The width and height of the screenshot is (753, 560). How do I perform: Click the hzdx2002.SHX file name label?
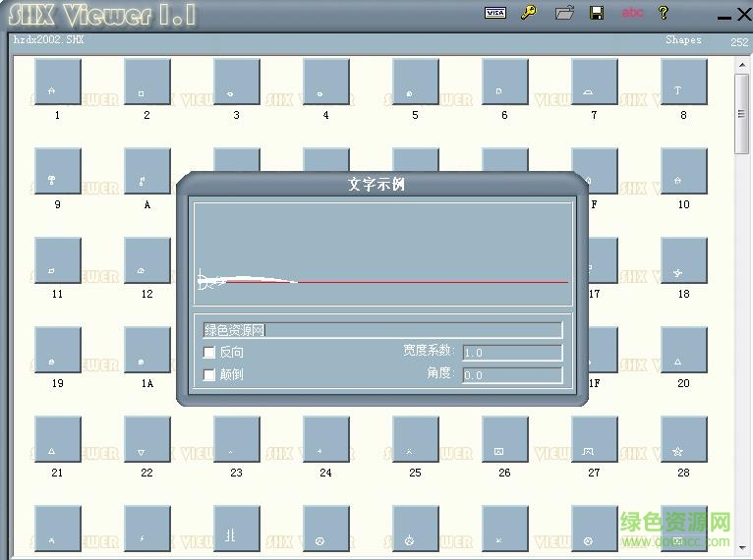click(48, 40)
